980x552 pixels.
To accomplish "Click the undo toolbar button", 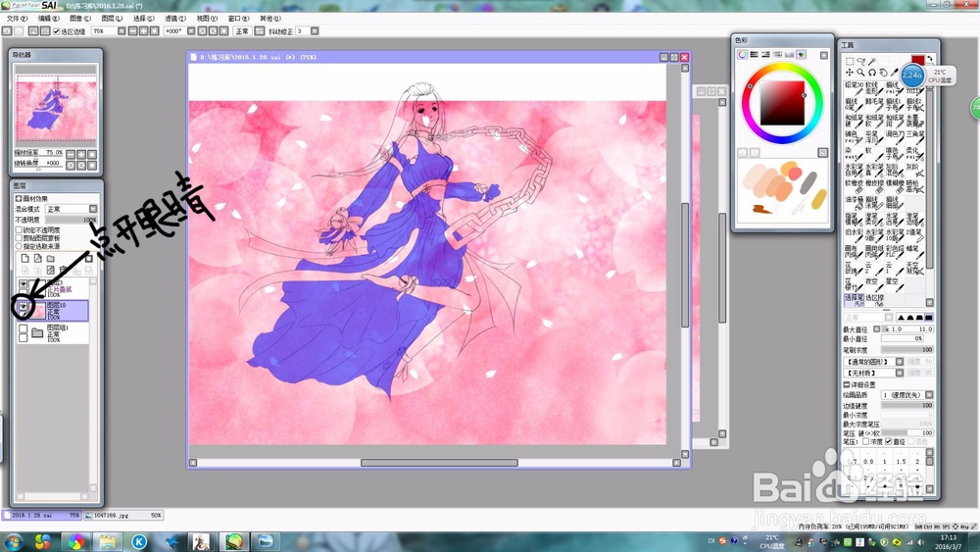I will pos(6,31).
